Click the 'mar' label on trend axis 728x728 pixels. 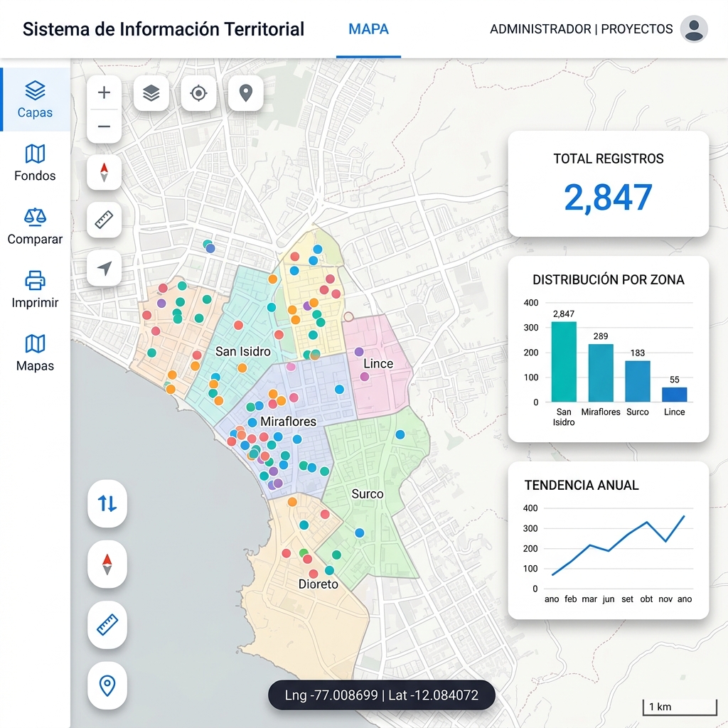click(x=589, y=599)
